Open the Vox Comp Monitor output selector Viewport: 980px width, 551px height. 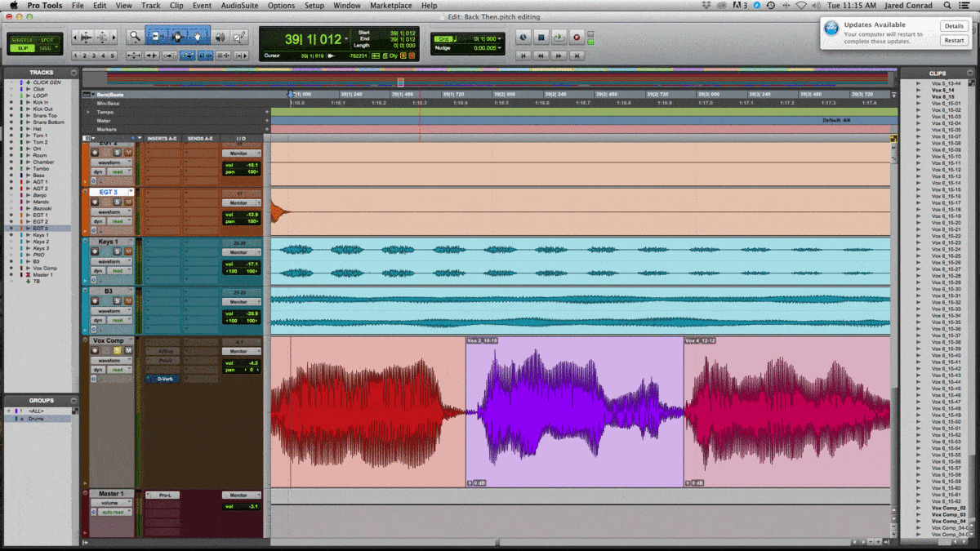242,351
